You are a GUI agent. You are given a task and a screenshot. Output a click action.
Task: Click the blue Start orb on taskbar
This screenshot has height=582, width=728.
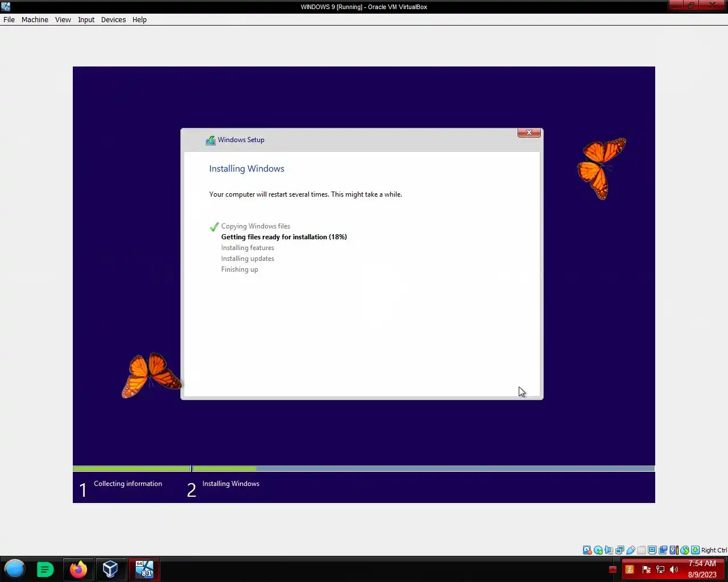pos(15,569)
